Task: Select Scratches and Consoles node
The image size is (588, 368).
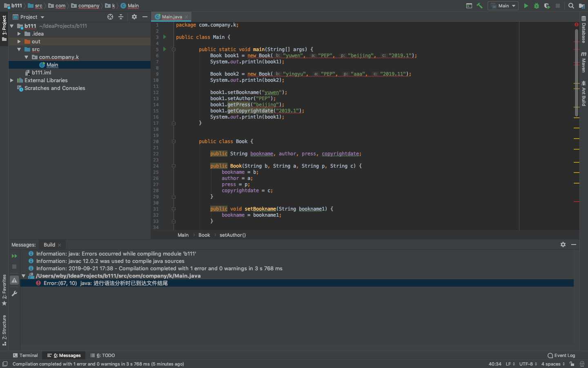Action: (x=55, y=88)
